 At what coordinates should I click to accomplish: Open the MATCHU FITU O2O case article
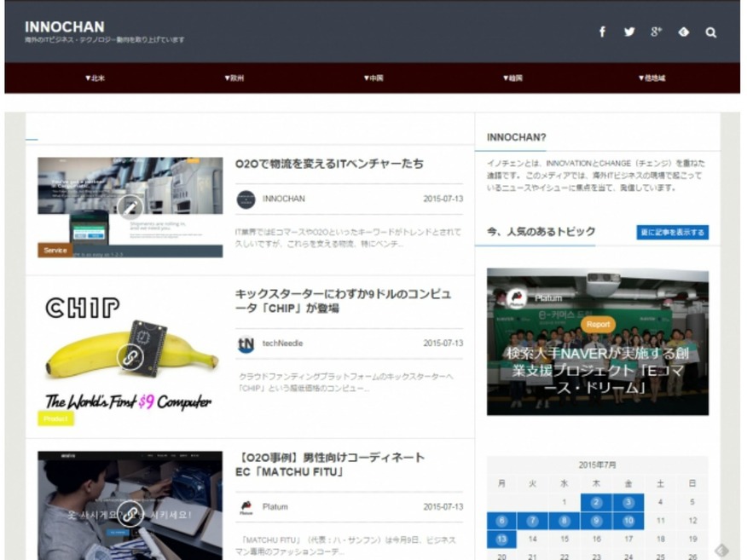coord(330,465)
